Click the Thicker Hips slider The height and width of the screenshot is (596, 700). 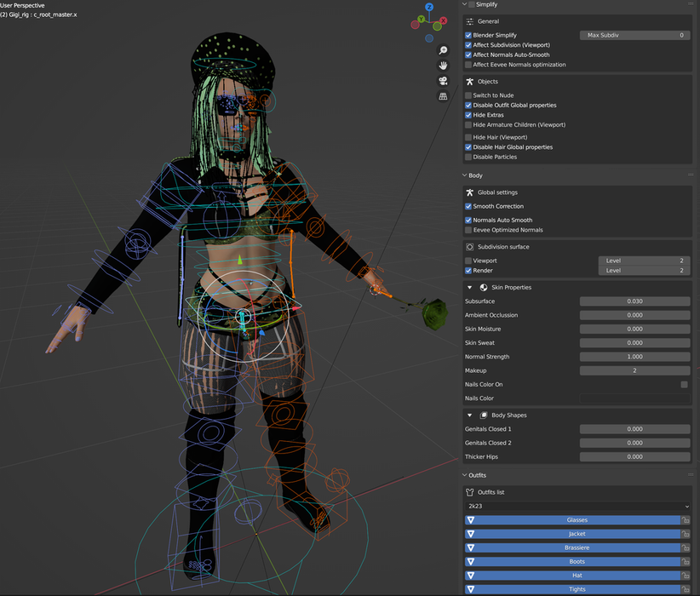(x=634, y=456)
